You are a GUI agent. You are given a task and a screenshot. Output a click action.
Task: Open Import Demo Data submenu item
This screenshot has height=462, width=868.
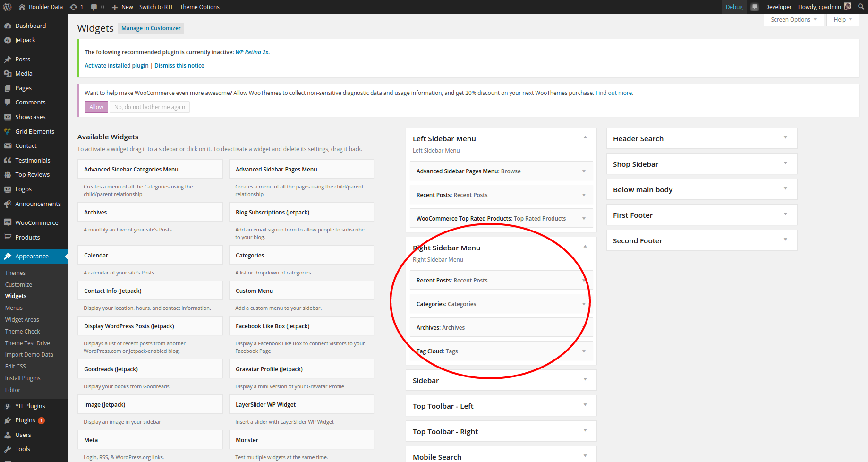29,355
